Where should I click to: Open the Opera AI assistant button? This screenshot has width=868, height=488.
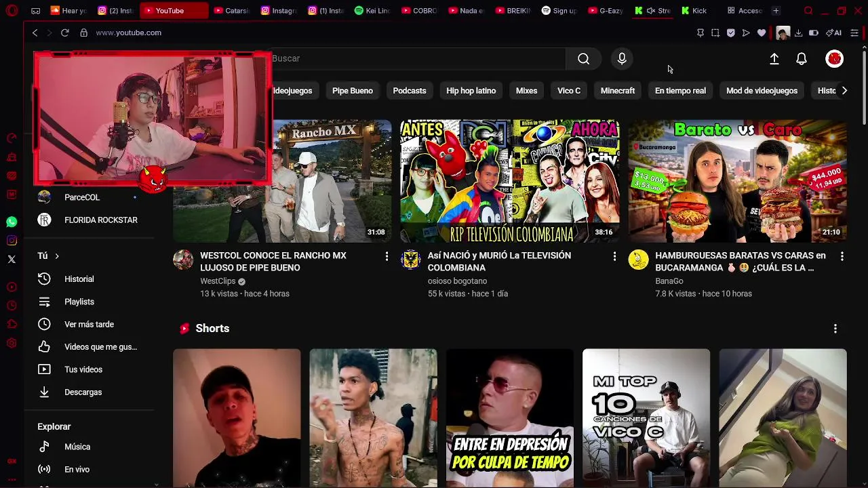pos(833,33)
